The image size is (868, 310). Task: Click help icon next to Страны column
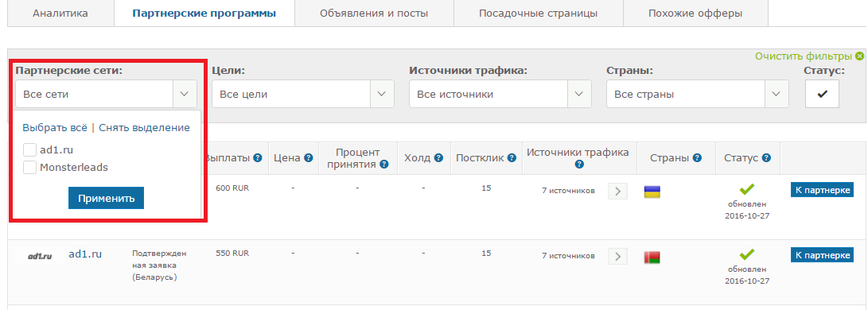(697, 158)
